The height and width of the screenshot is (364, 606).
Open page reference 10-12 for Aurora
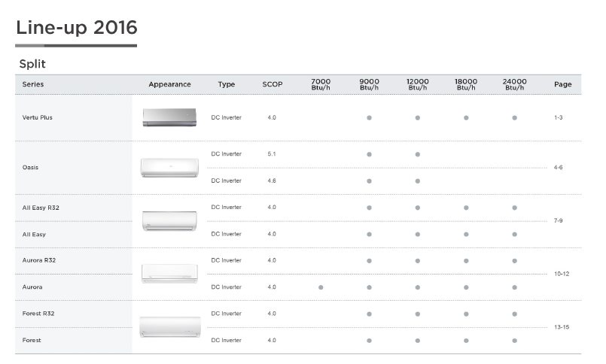[562, 274]
